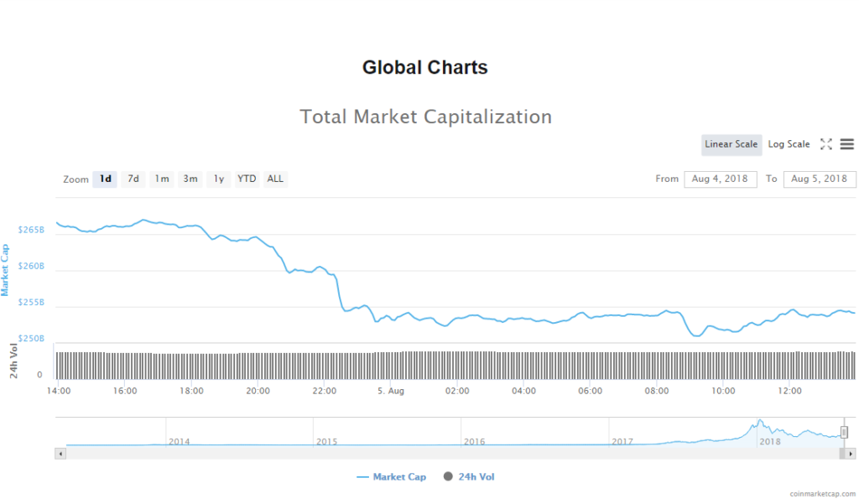
Task: Click the To date field
Action: (819, 179)
